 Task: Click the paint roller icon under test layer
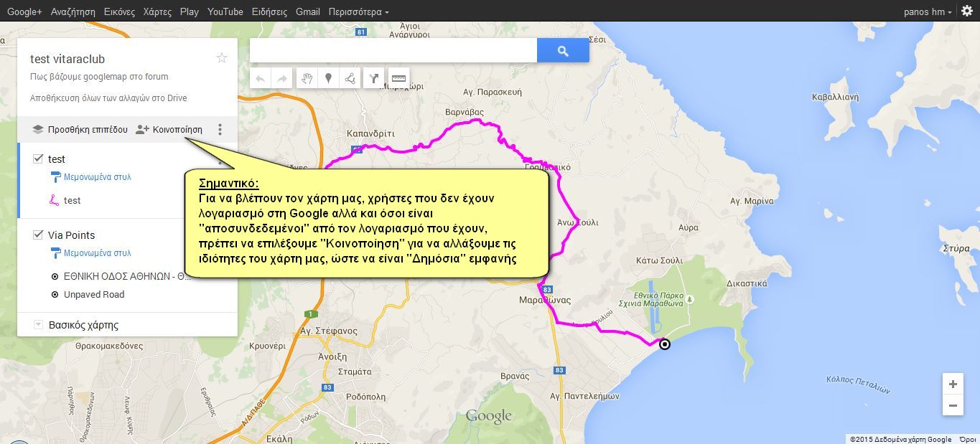[x=55, y=177]
